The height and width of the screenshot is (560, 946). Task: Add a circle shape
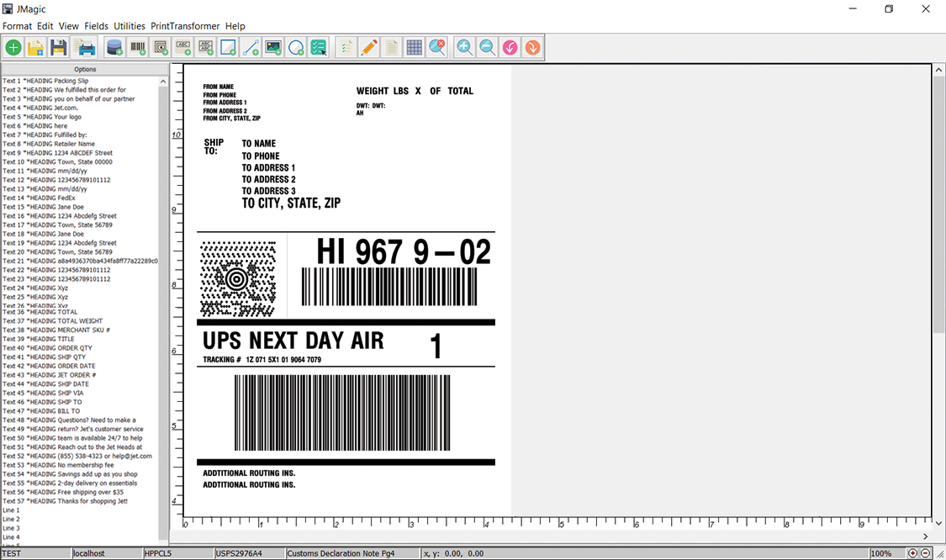(x=296, y=47)
